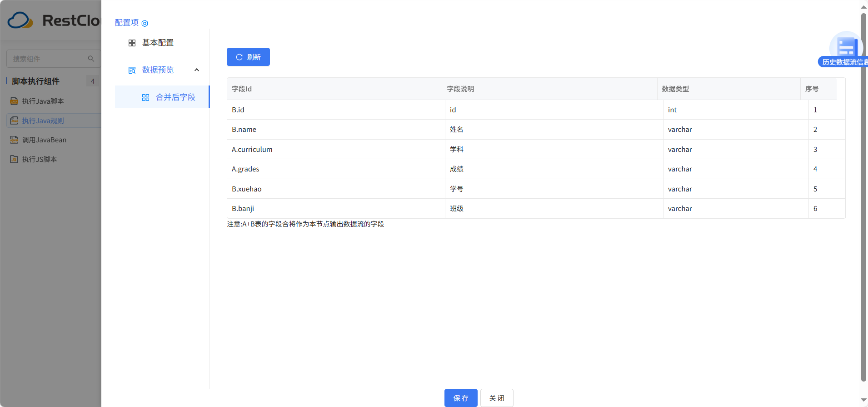Click the varchar cell in B.xuehao row
This screenshot has height=407, width=868.
tap(736, 189)
